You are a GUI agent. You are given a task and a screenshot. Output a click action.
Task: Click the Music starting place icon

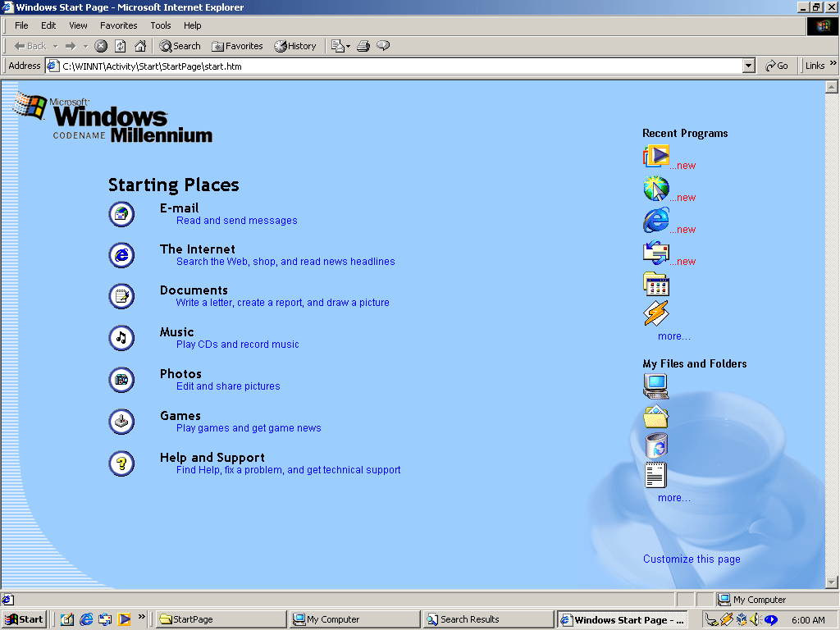click(x=121, y=337)
